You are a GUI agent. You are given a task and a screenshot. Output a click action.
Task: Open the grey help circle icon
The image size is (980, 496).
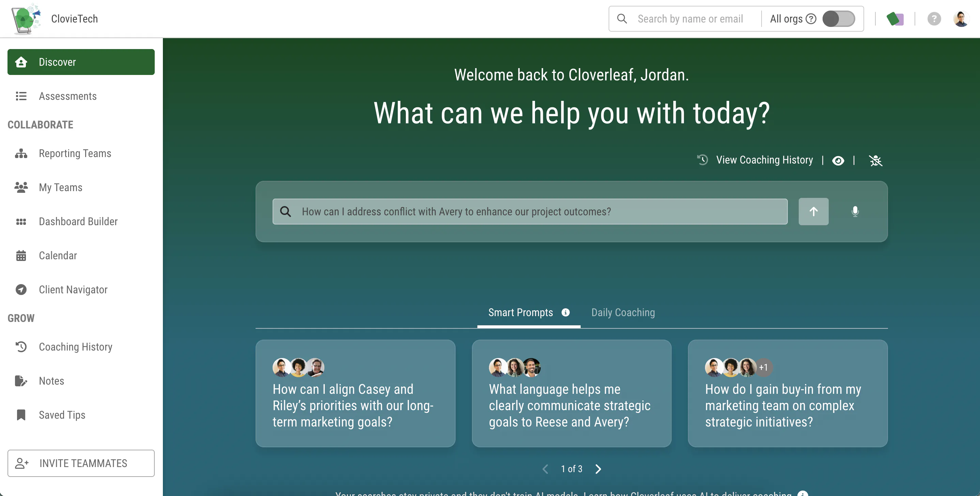[x=934, y=19]
